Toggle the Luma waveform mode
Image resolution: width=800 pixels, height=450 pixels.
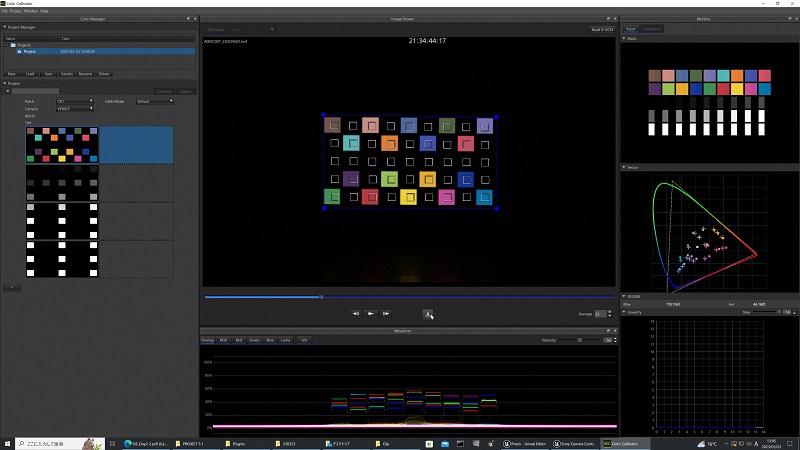[285, 340]
